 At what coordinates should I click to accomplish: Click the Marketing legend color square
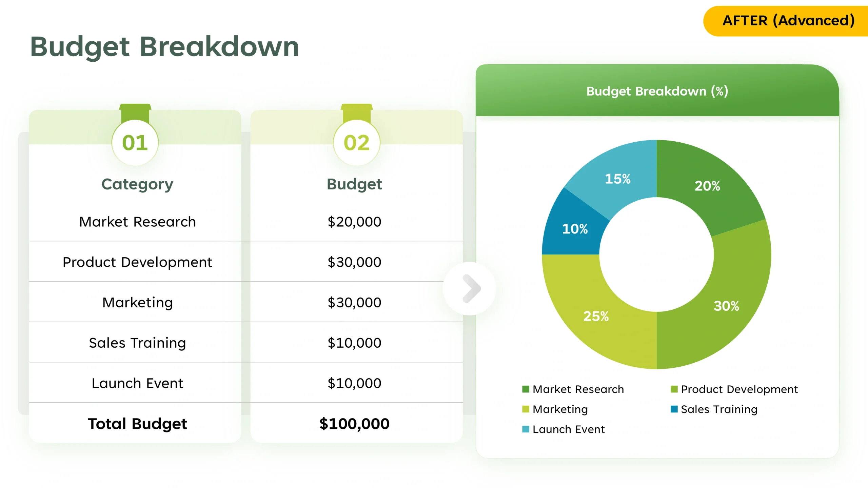point(526,409)
